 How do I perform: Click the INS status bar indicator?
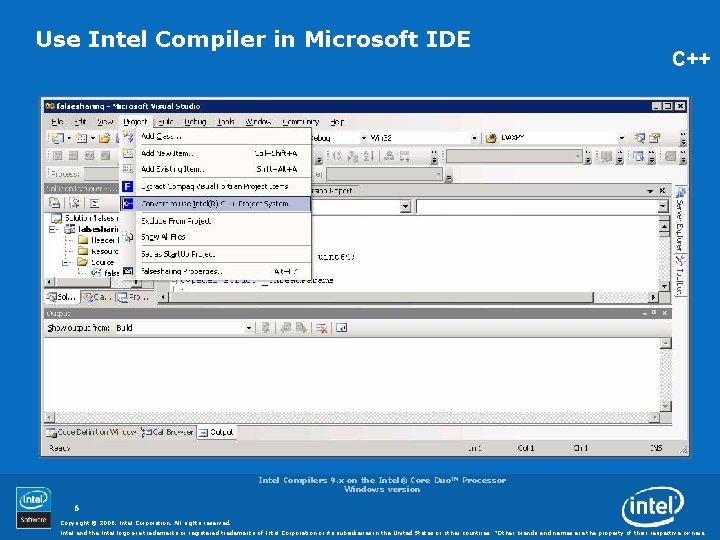pyautogui.click(x=656, y=448)
